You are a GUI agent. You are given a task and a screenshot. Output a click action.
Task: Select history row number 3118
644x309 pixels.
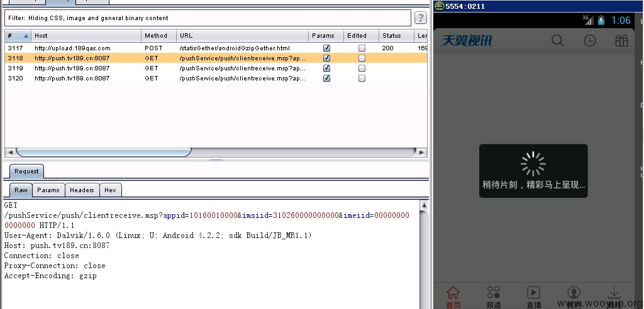[x=216, y=58]
